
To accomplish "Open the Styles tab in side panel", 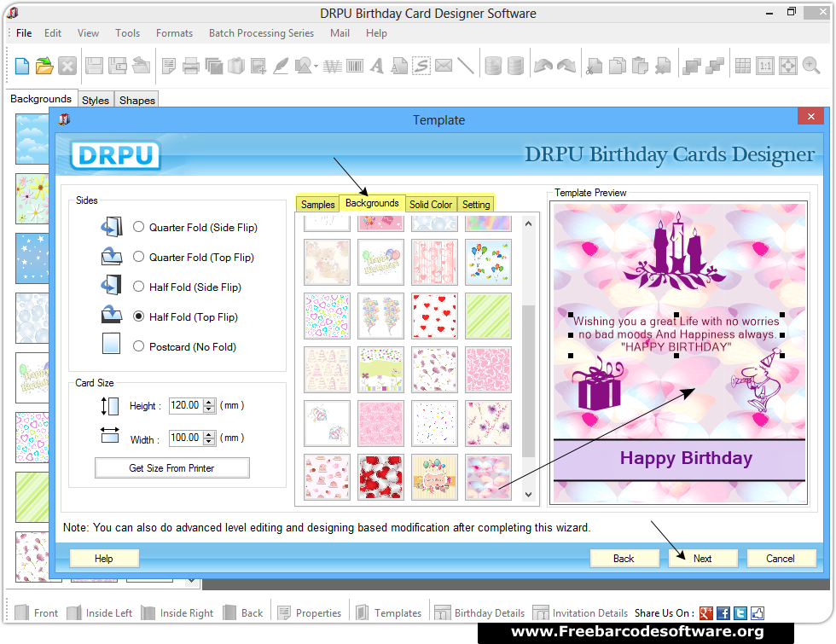I will tap(96, 101).
